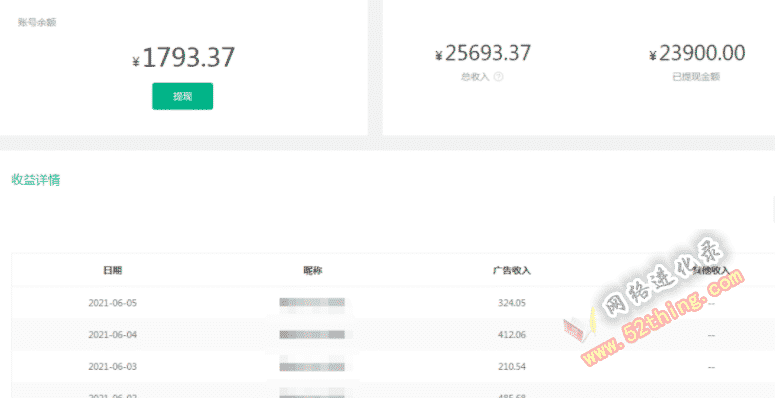Click the ad income value 210.54
This screenshot has width=778, height=398.
[x=512, y=367]
